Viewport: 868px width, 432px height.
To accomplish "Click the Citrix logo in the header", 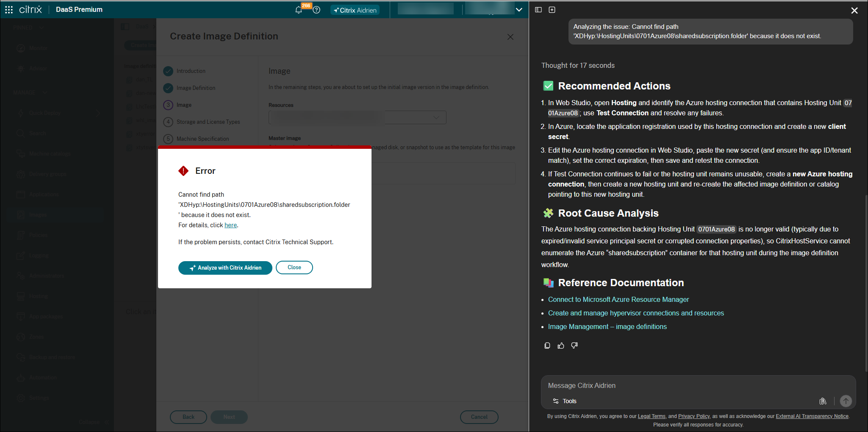I will [x=31, y=9].
